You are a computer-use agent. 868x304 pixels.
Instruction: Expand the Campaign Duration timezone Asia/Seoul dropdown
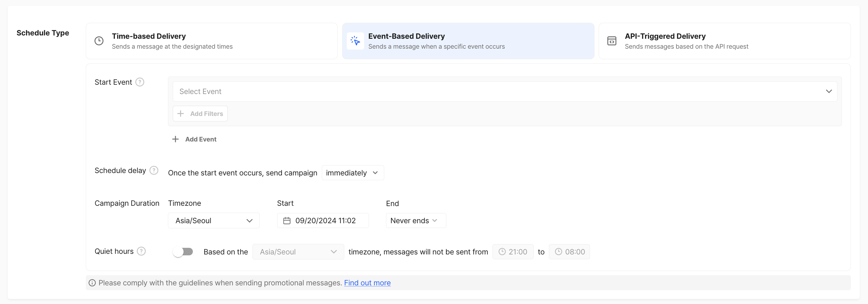coord(214,221)
